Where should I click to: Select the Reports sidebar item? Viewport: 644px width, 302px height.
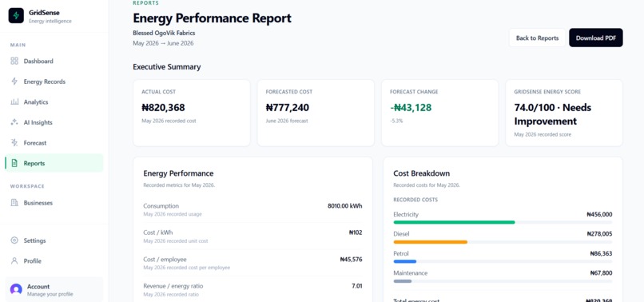54,163
